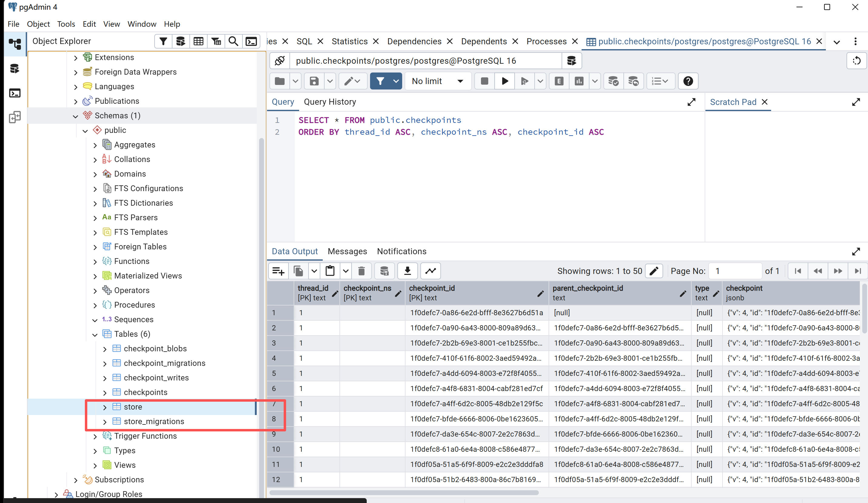Open the Tools menu
Screen dimensions: 868x503
tap(66, 24)
